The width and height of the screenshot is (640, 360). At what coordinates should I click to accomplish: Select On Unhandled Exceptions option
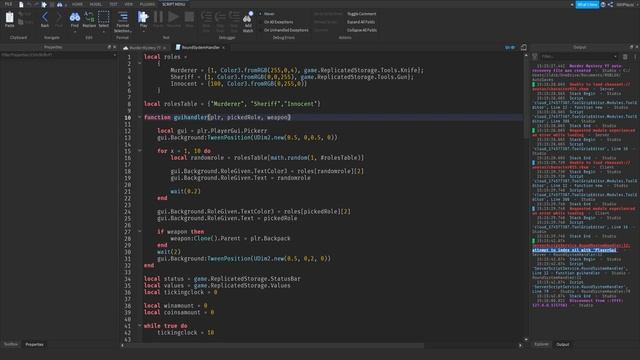[284, 30]
